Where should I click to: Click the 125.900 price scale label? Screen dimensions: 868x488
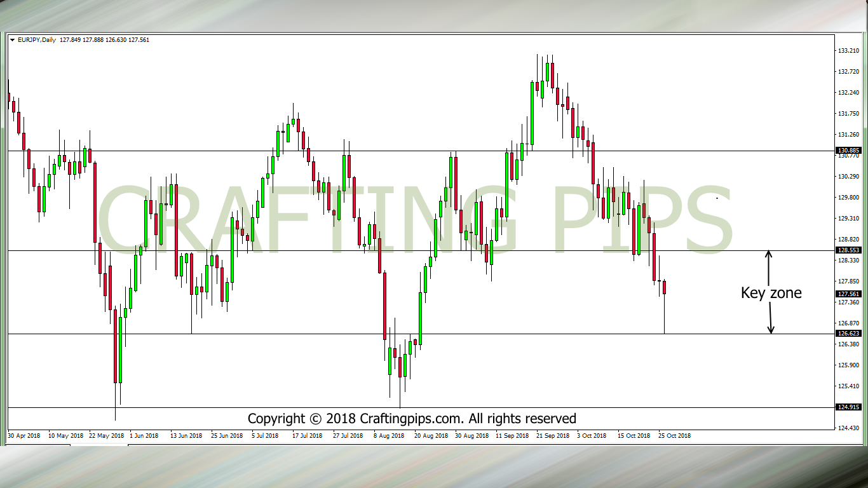coord(849,365)
